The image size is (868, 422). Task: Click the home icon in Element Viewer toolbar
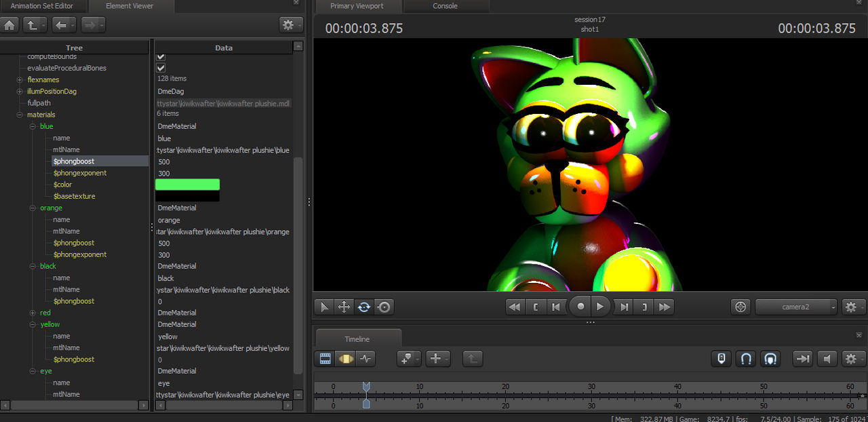(x=9, y=24)
